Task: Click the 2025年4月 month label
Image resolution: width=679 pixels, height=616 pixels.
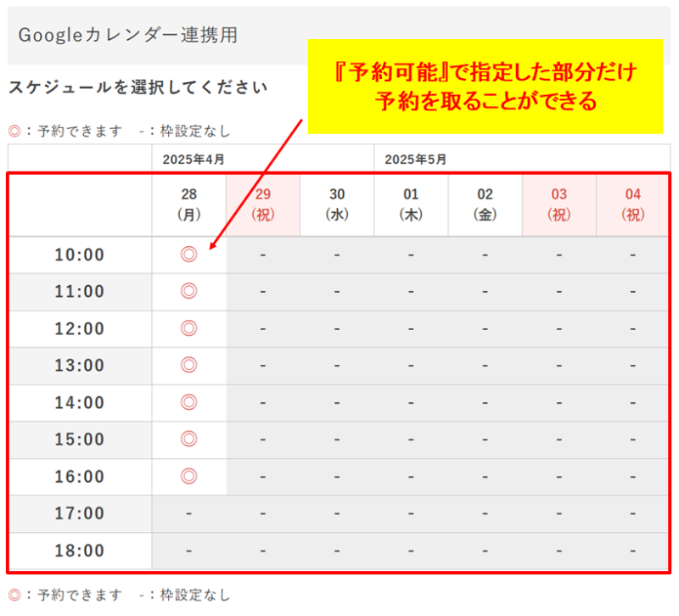Action: (194, 160)
